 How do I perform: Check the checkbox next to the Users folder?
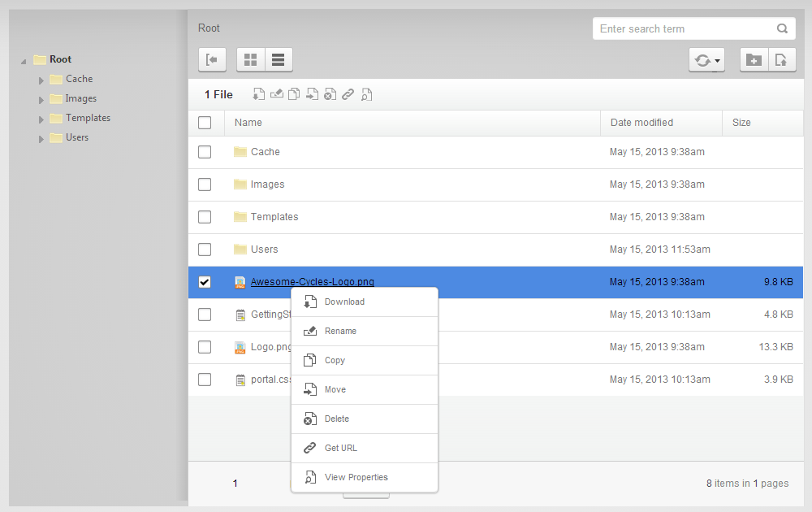coord(205,249)
